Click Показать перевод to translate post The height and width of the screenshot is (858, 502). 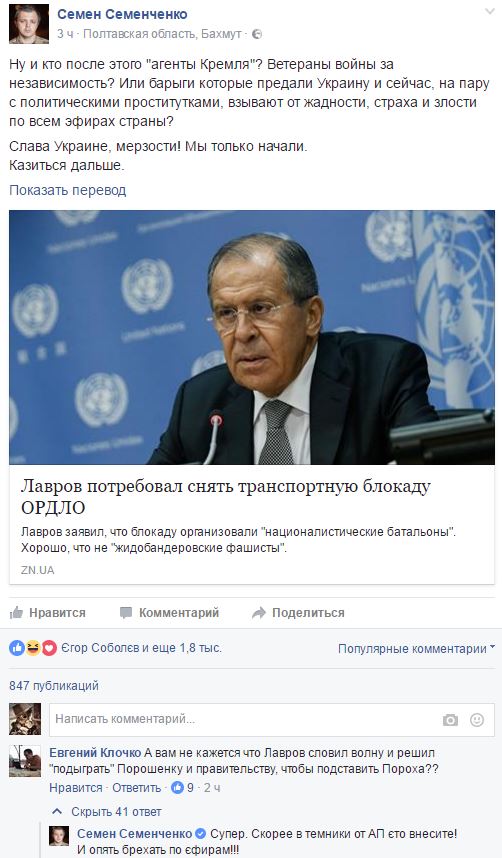click(67, 190)
